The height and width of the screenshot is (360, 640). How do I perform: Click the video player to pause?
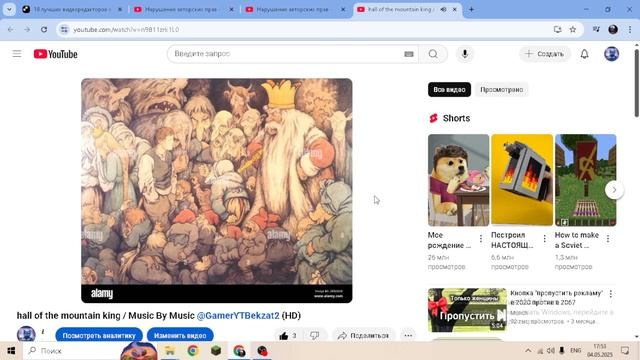coord(216,190)
